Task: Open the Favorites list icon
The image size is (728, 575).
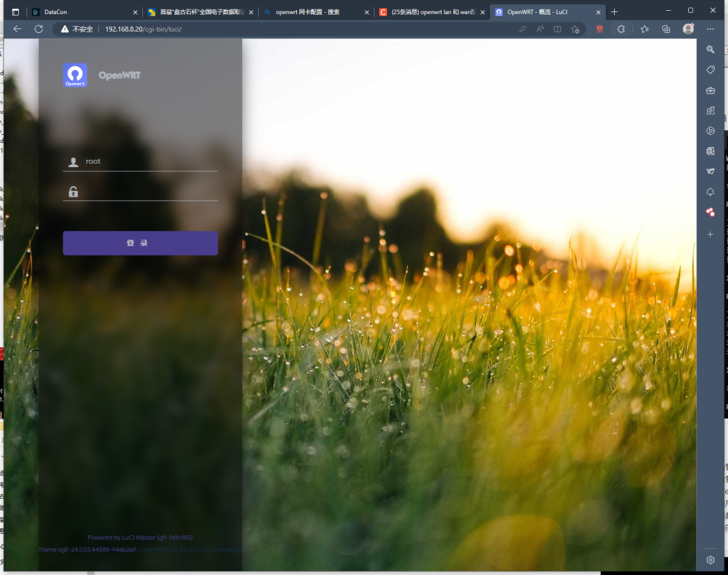Action: click(644, 29)
